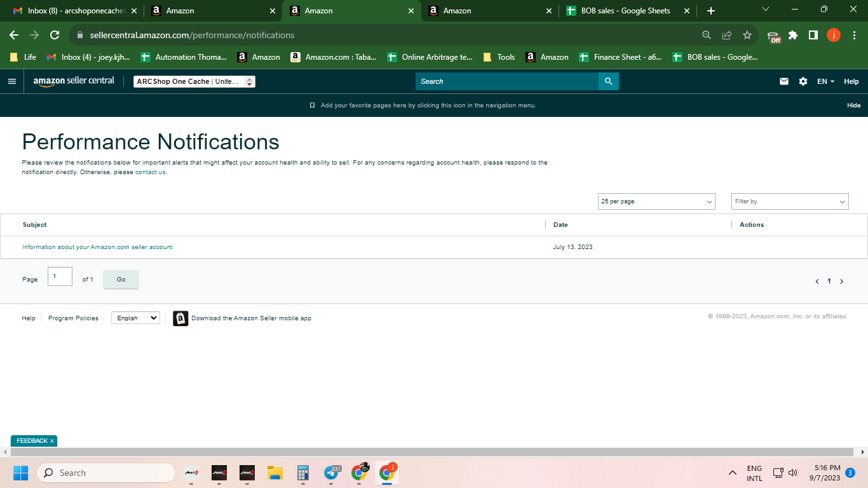Image resolution: width=868 pixels, height=488 pixels.
Task: Click the Seller Central Search field
Action: click(x=507, y=81)
